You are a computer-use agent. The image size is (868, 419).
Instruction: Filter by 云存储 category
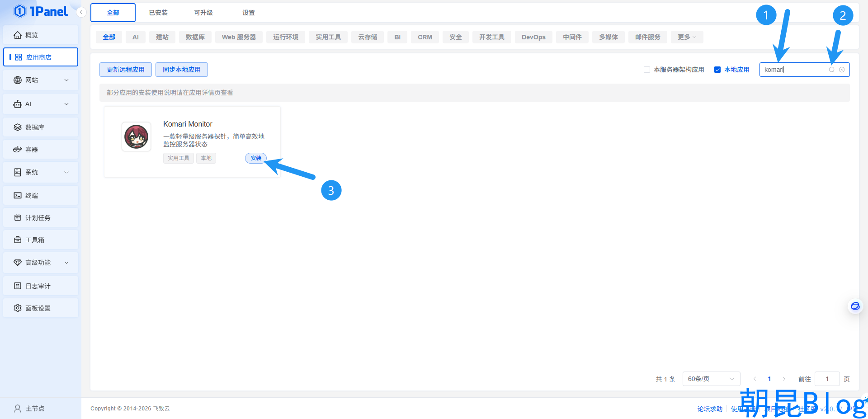pyautogui.click(x=368, y=37)
